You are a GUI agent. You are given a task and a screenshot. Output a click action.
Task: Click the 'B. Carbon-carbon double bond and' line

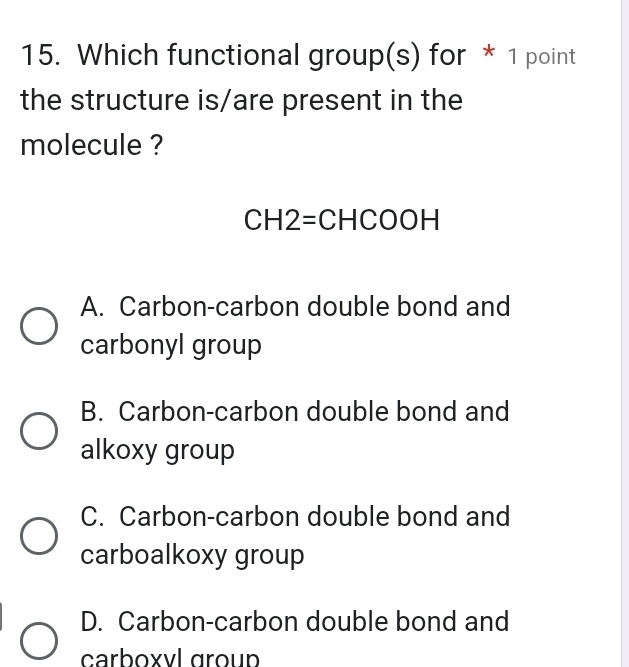(295, 411)
